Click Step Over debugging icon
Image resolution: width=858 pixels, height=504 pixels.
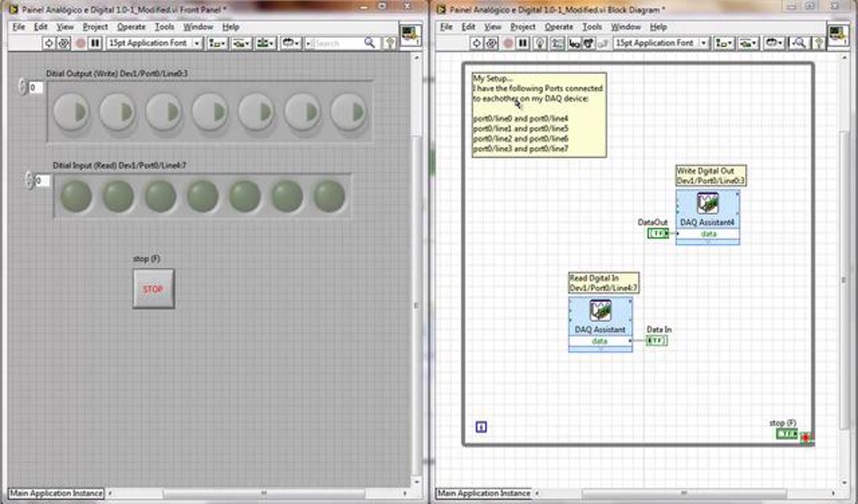[x=588, y=43]
